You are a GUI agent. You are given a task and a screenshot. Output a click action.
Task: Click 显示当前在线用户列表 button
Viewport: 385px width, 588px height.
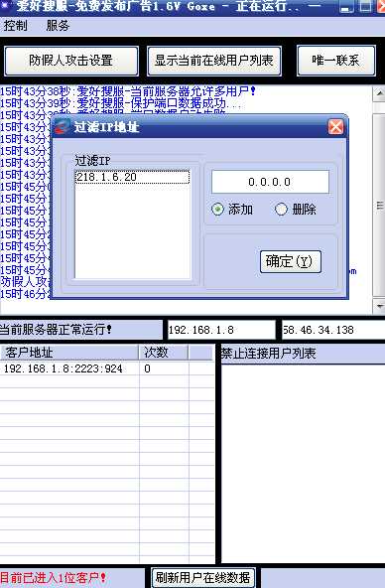pos(214,61)
